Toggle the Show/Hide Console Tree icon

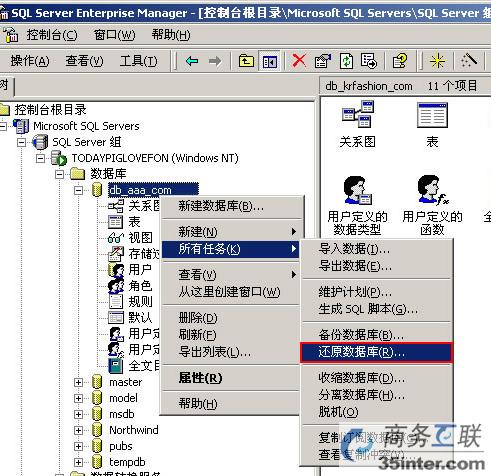coord(269,62)
